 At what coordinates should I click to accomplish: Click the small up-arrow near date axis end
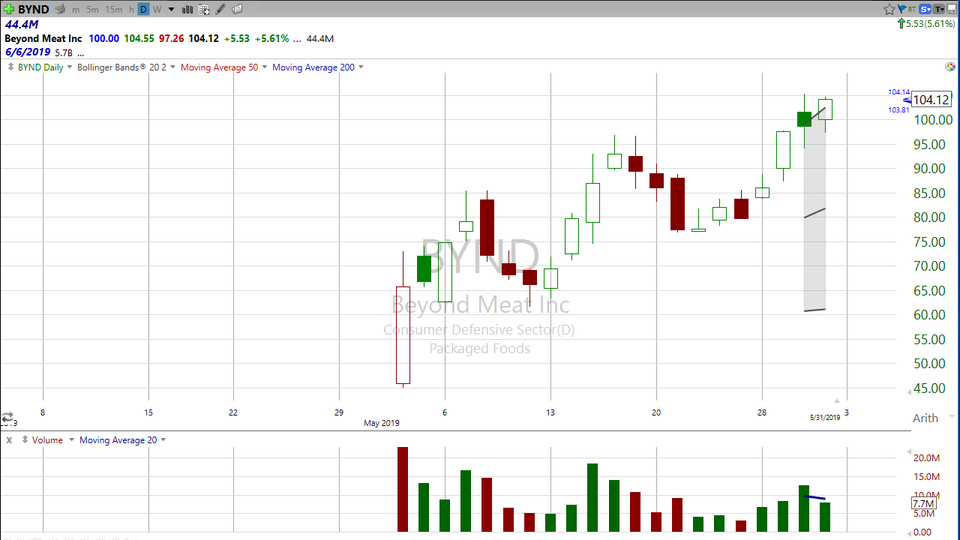[836, 400]
